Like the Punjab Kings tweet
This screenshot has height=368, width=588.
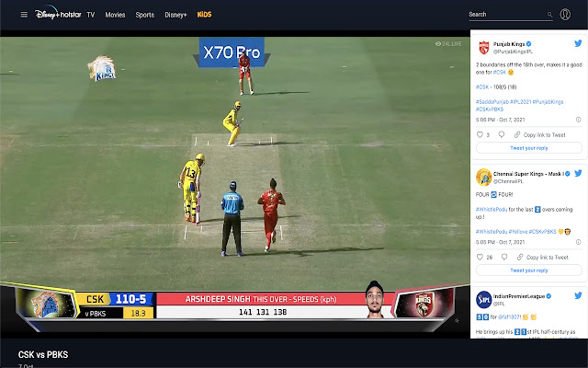point(480,134)
